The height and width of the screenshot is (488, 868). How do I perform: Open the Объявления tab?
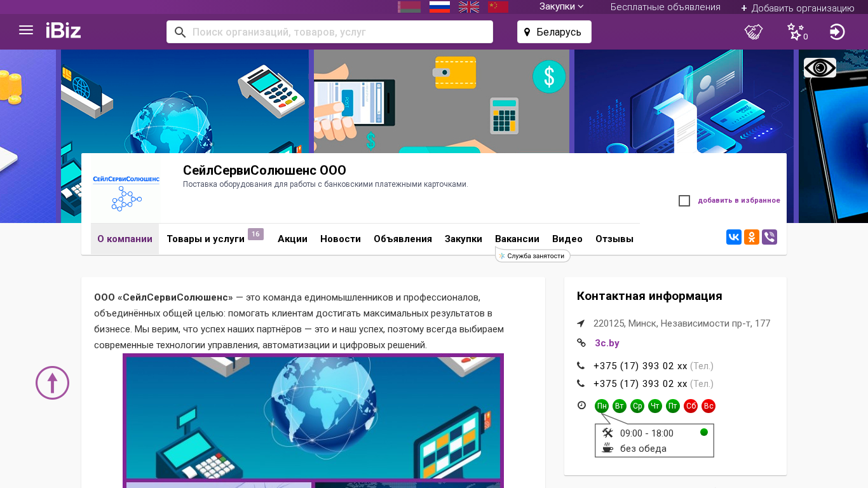coord(403,239)
